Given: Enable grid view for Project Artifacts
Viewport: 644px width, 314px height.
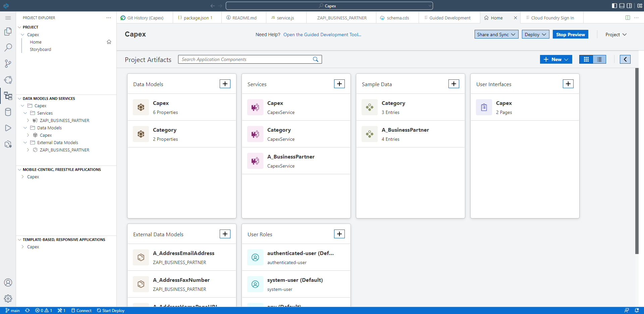Looking at the screenshot, I should click(586, 59).
